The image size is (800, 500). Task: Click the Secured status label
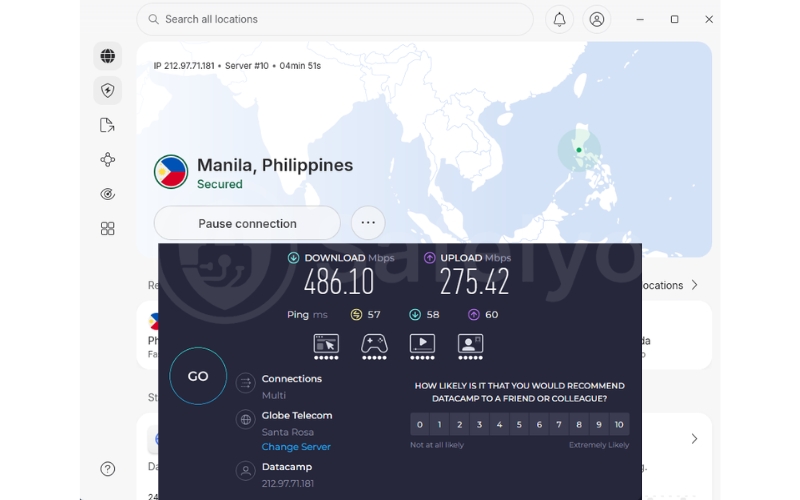tap(220, 184)
